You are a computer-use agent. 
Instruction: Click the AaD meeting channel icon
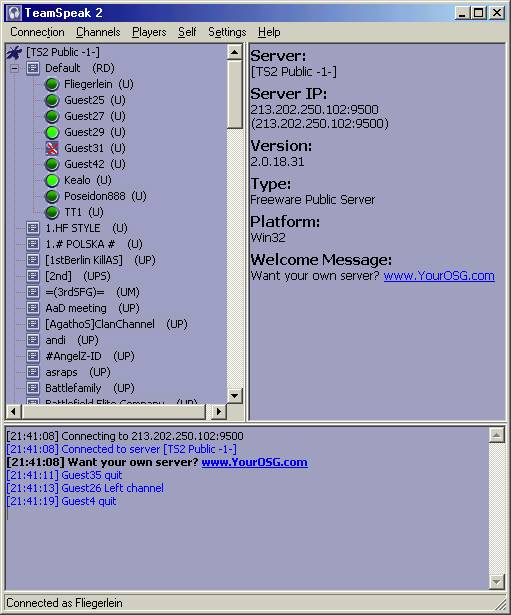point(33,308)
